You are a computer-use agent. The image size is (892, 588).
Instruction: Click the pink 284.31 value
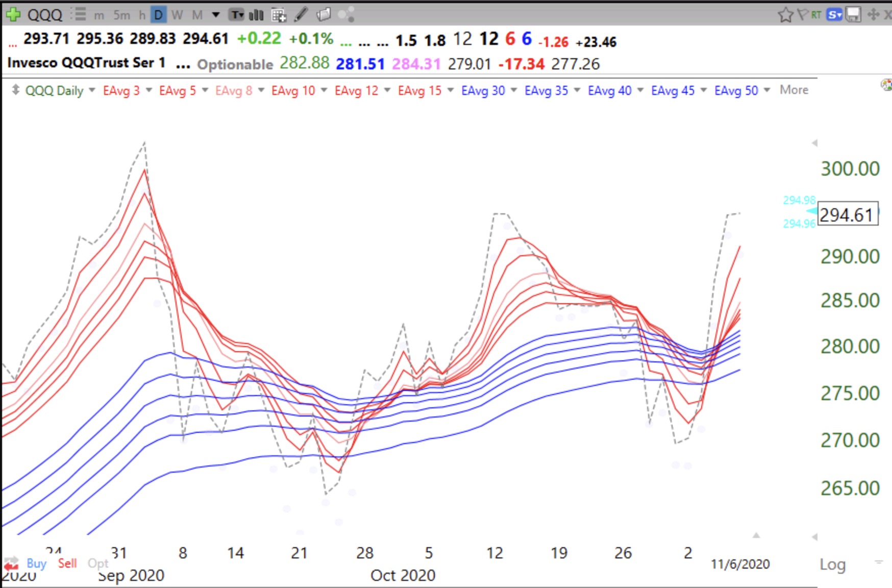(x=416, y=64)
